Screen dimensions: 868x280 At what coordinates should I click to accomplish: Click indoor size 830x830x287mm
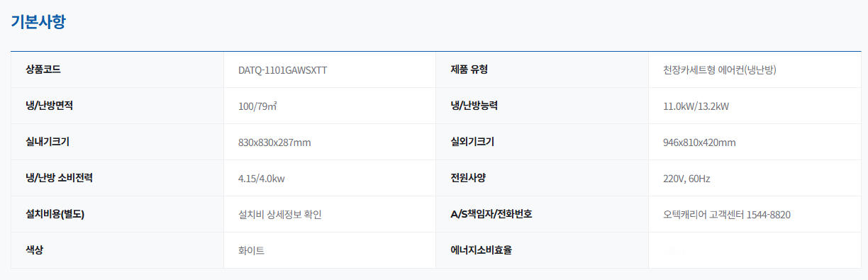pos(274,142)
